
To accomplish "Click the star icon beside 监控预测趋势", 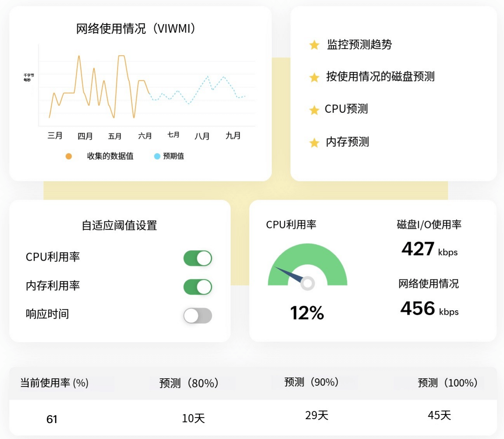I will point(313,45).
